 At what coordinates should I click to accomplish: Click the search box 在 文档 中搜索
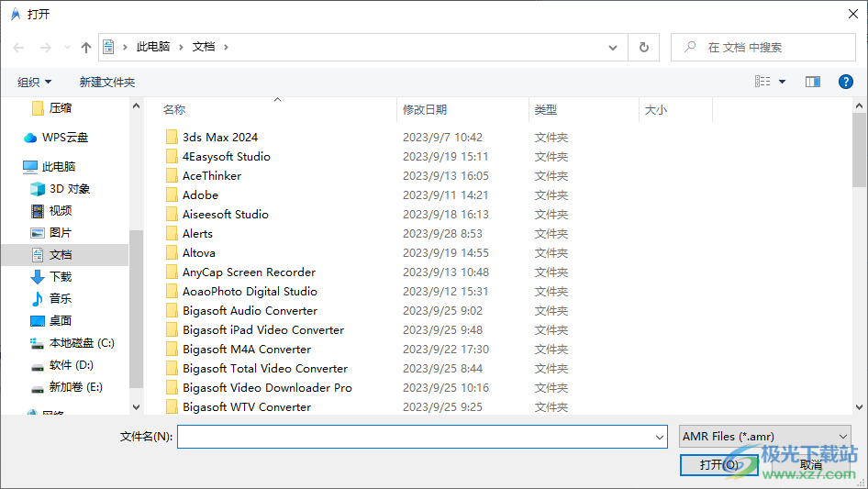coord(762,48)
